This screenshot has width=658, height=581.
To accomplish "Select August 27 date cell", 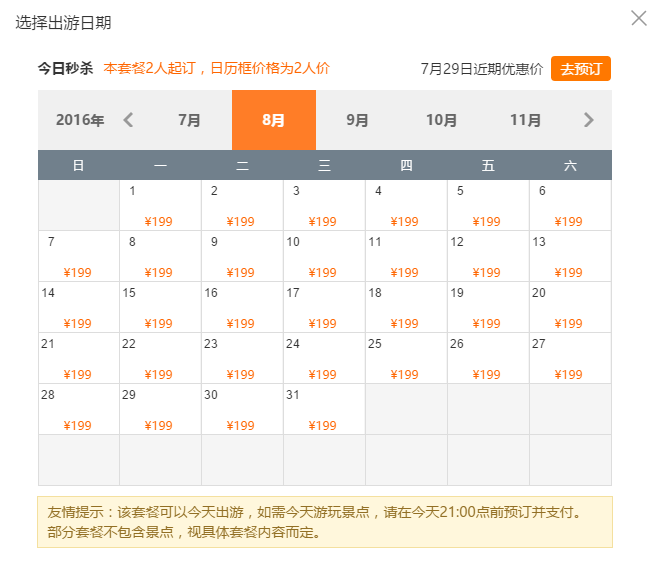I will (x=570, y=358).
